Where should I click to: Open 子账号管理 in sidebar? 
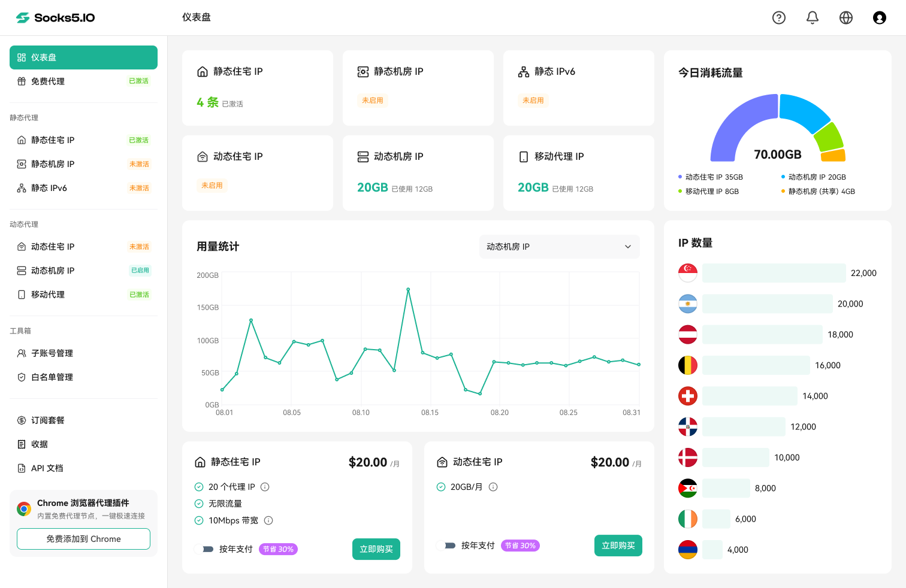pos(83,353)
